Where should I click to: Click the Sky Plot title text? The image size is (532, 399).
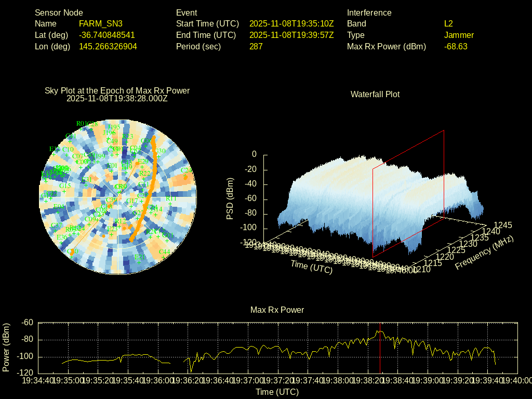(x=117, y=90)
